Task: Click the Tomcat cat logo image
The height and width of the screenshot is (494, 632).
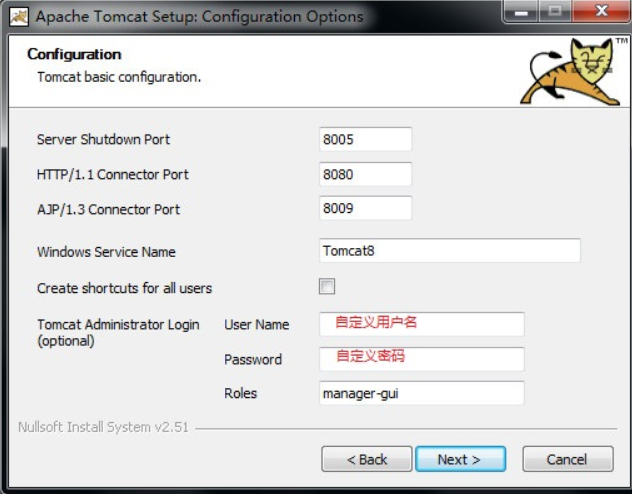Action: coord(571,71)
